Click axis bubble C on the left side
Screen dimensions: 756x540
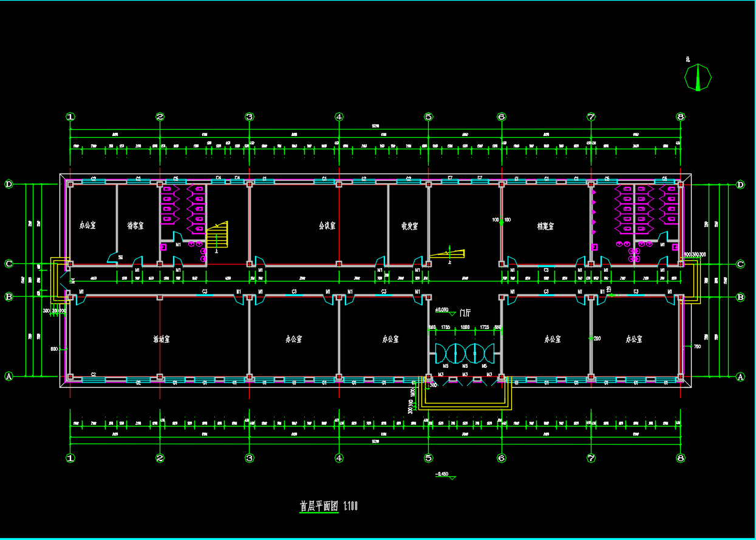(9, 264)
